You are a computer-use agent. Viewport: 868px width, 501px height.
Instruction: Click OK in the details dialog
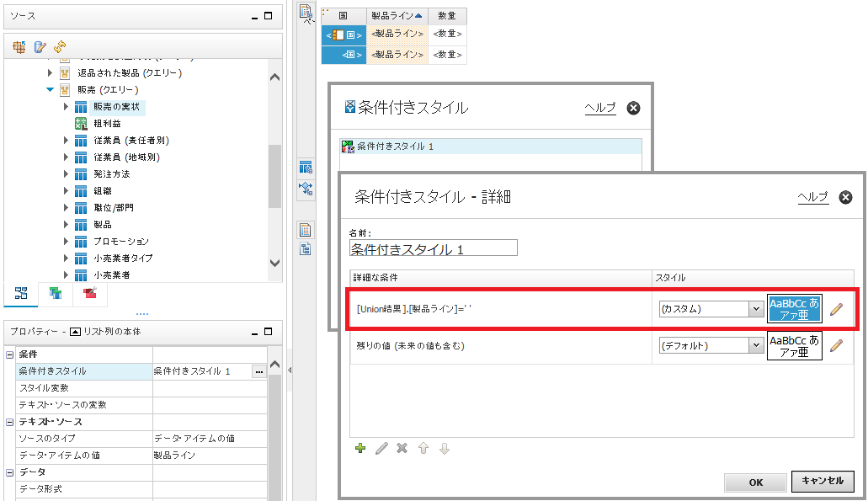(x=756, y=482)
